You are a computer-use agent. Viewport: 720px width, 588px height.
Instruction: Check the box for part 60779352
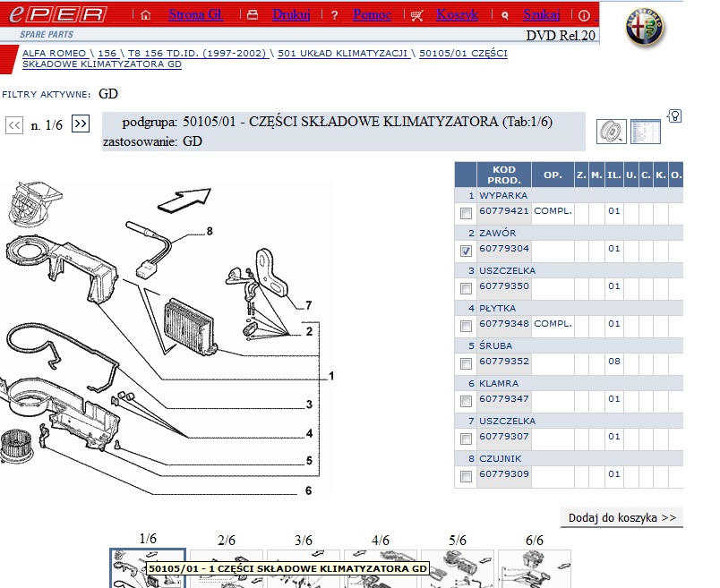point(466,364)
